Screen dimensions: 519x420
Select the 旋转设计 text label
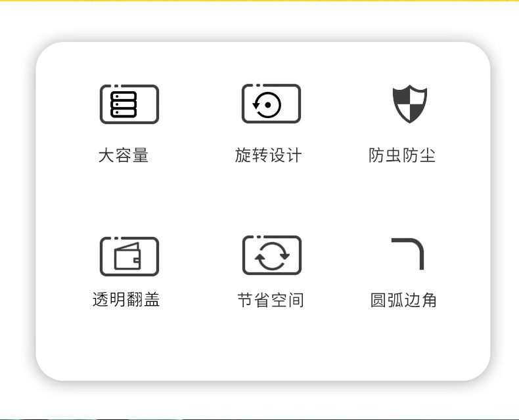coord(269,155)
